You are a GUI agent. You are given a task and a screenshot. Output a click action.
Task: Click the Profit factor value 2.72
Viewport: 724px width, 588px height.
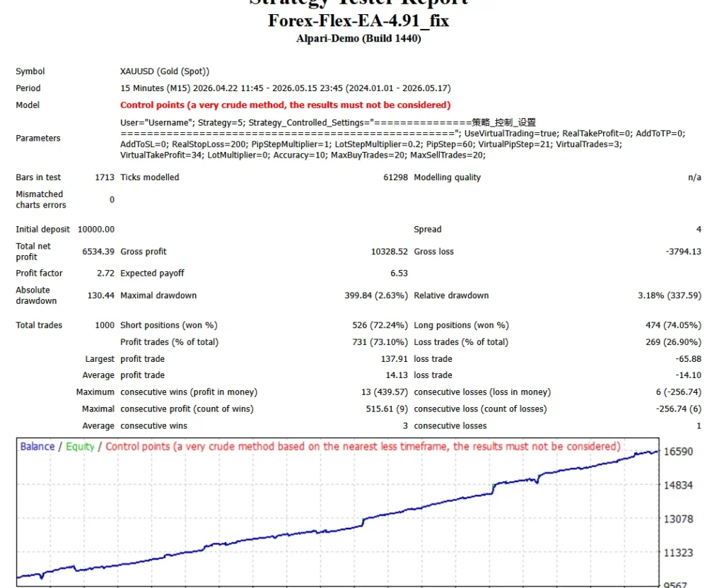pos(105,274)
